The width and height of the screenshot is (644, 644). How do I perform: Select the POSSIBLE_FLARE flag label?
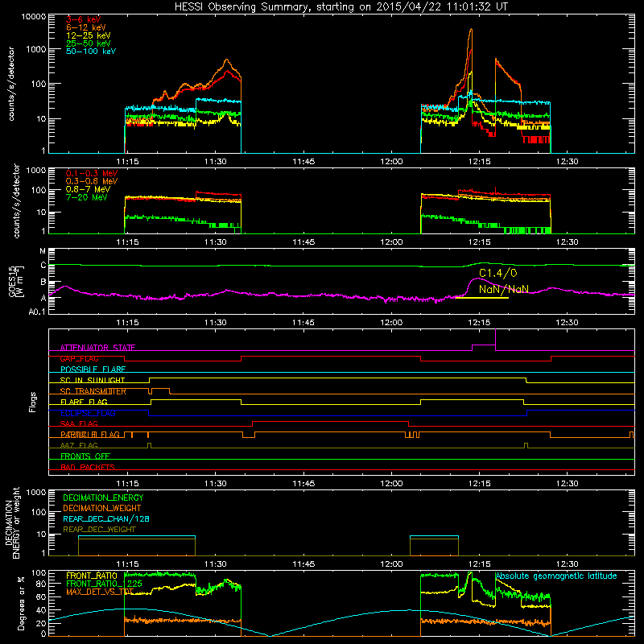pos(93,369)
